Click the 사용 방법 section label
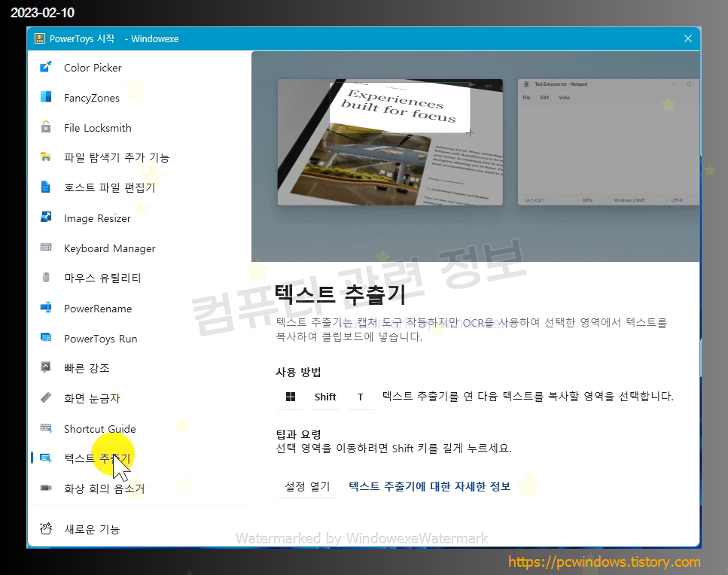This screenshot has height=575, width=728. pyautogui.click(x=298, y=373)
